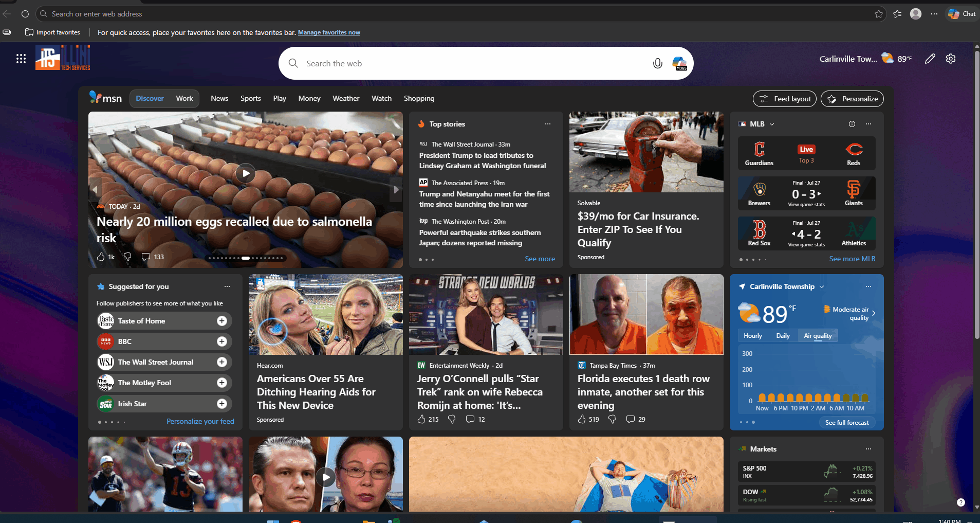Follow BBC publisher
The height and width of the screenshot is (523, 980).
[222, 341]
